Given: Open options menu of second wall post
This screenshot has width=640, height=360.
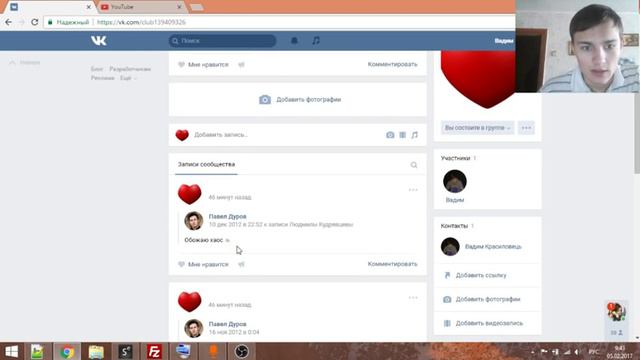Looking at the screenshot, I should pyautogui.click(x=413, y=298).
